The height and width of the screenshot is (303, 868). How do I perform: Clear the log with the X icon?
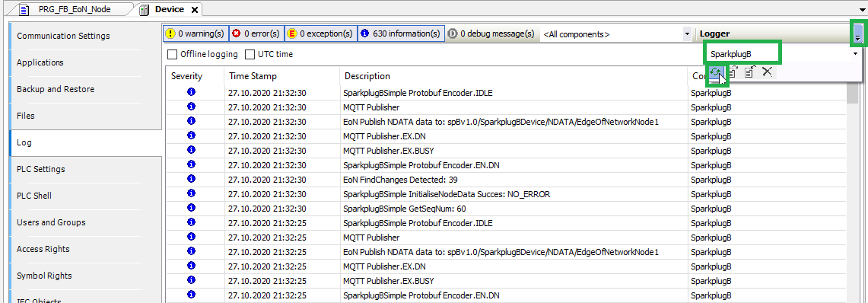(767, 72)
